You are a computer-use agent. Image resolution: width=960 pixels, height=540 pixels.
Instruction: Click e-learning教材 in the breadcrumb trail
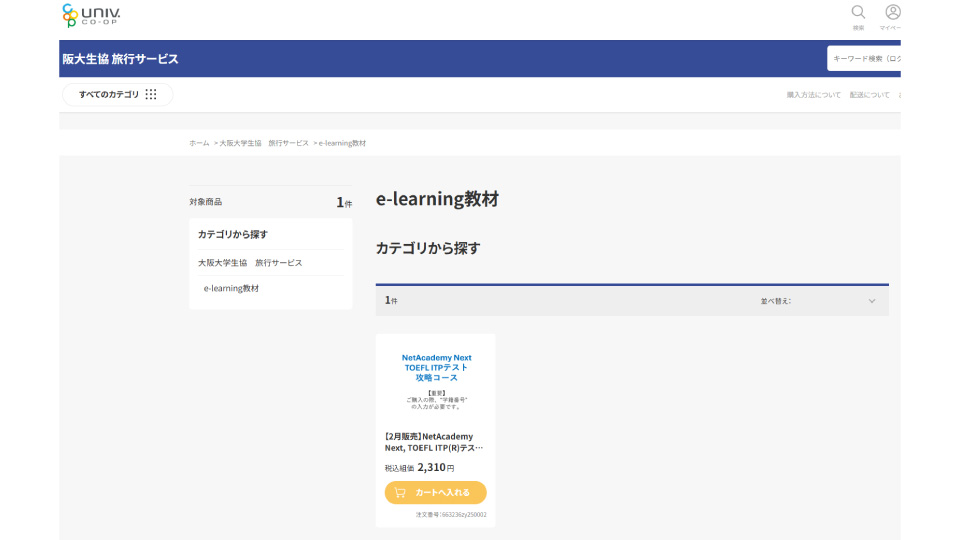tap(342, 143)
